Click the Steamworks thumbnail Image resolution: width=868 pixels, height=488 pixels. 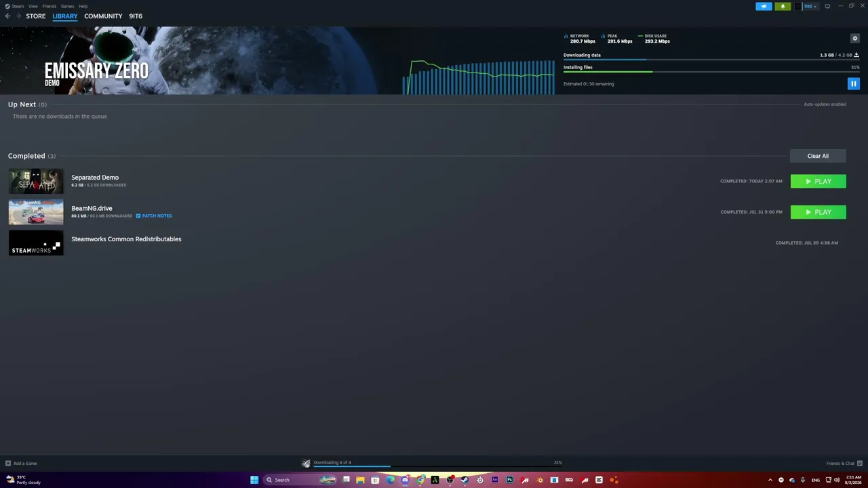point(36,243)
